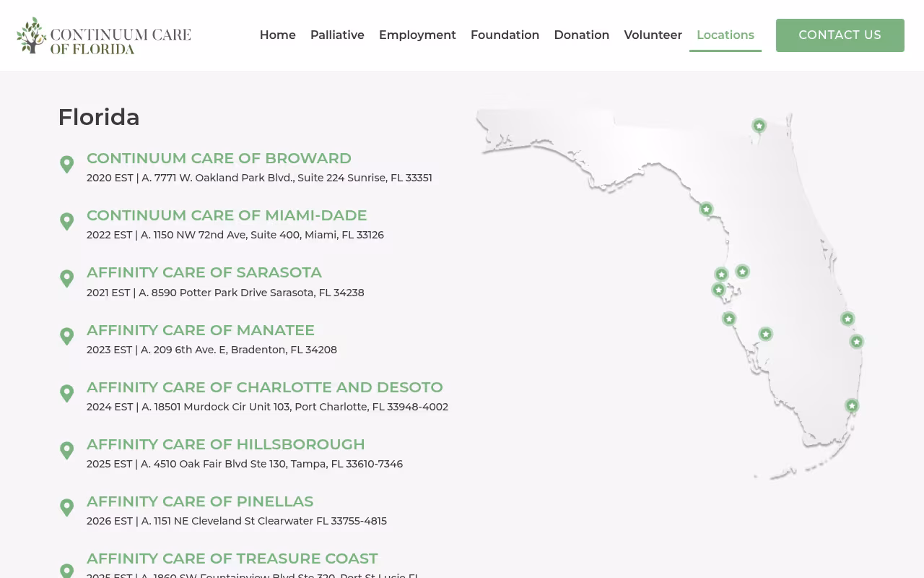
Task: Go to the Employment page
Action: 417,35
